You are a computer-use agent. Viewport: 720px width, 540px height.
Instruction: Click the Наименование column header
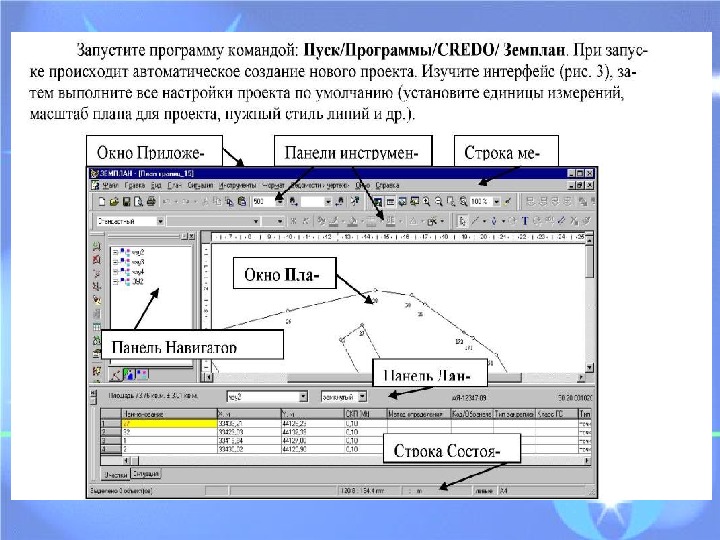point(169,414)
